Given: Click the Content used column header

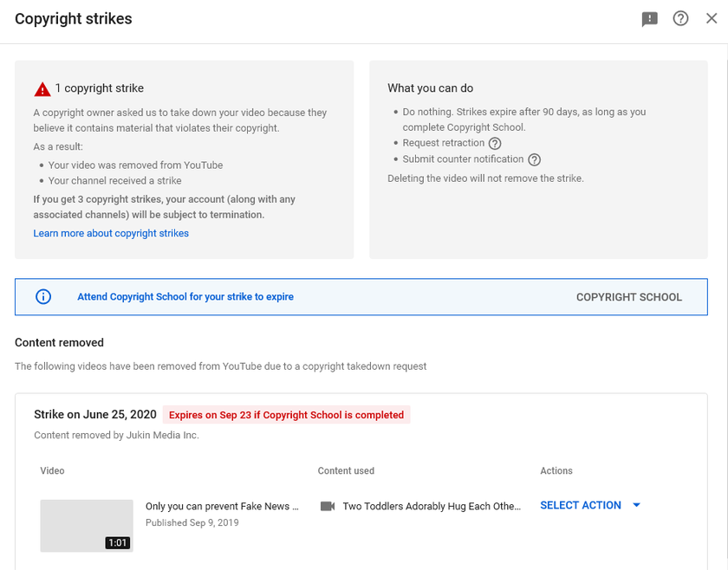Looking at the screenshot, I should (x=346, y=470).
